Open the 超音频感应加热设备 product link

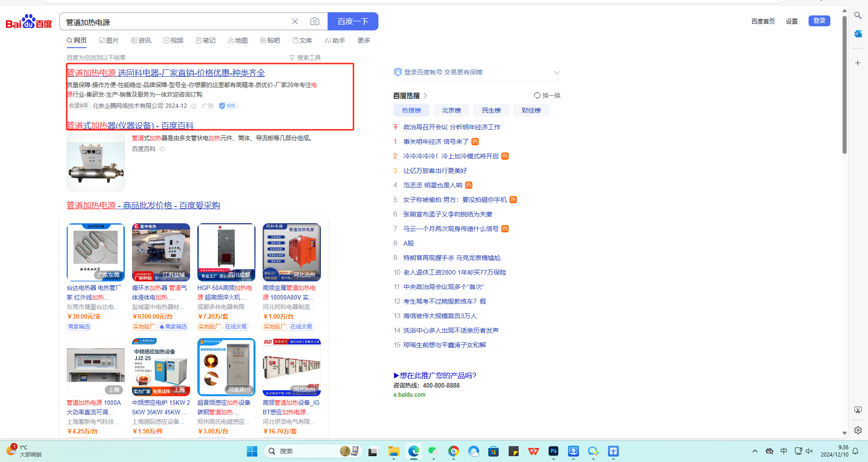coord(224,408)
